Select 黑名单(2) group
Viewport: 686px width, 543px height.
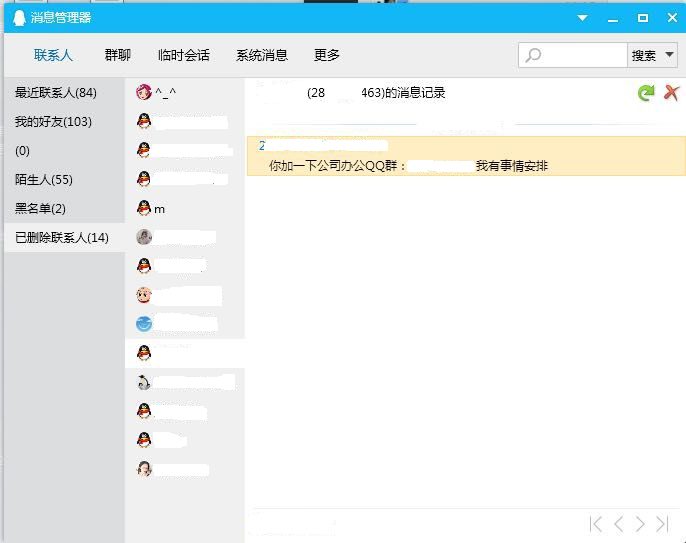point(64,208)
